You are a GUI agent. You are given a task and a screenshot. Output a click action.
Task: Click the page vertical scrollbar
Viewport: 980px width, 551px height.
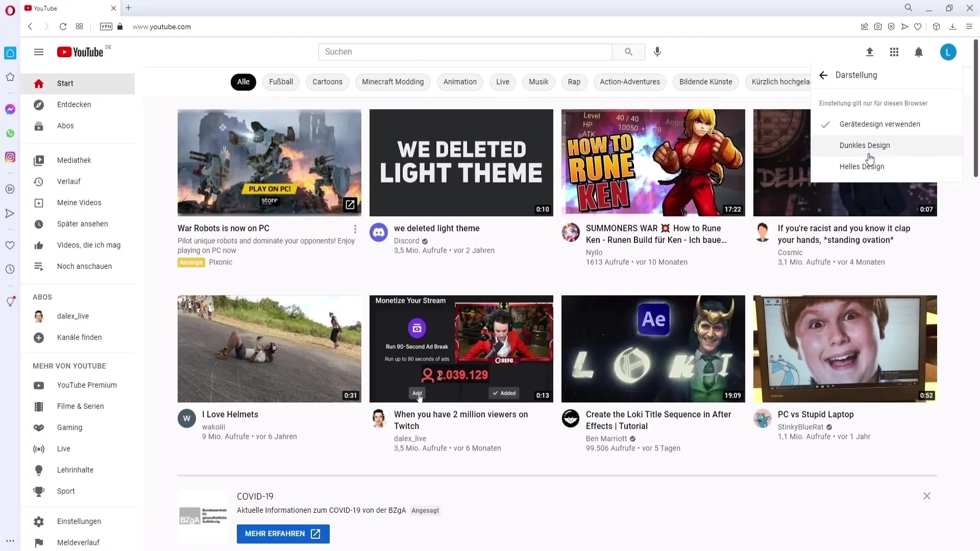pyautogui.click(x=976, y=108)
